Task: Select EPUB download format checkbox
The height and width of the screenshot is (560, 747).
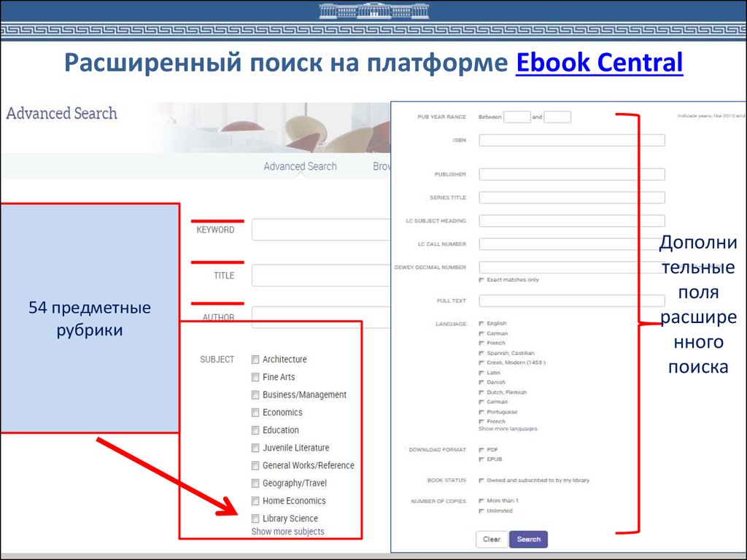Action: coord(481,459)
